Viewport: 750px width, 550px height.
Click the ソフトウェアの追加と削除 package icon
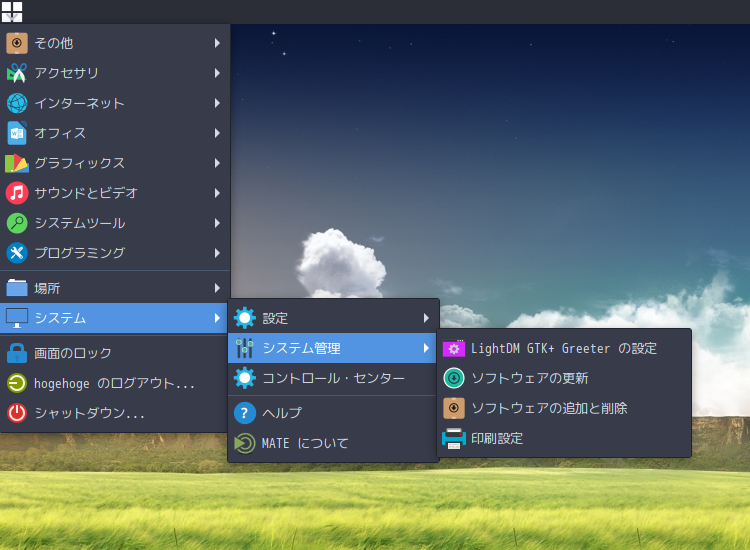coord(454,408)
